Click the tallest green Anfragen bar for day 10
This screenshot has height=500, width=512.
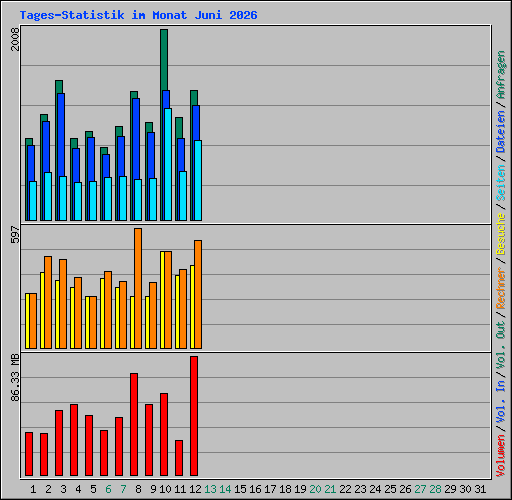pos(164,59)
